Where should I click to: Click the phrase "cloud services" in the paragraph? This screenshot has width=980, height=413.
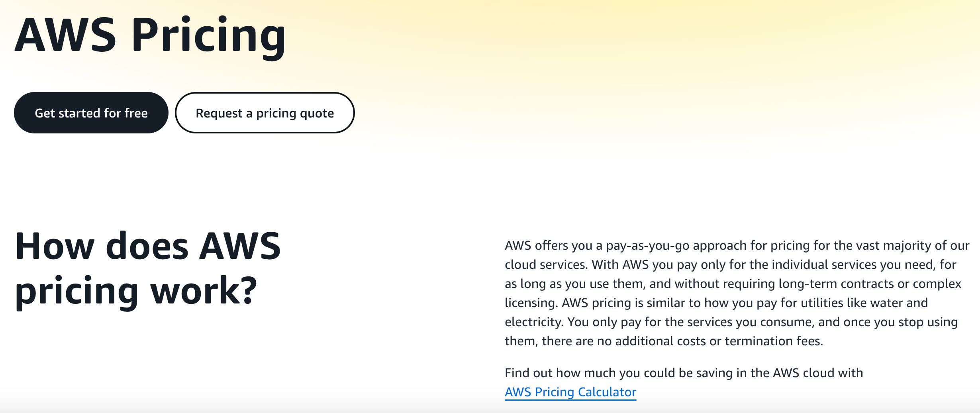tap(545, 265)
